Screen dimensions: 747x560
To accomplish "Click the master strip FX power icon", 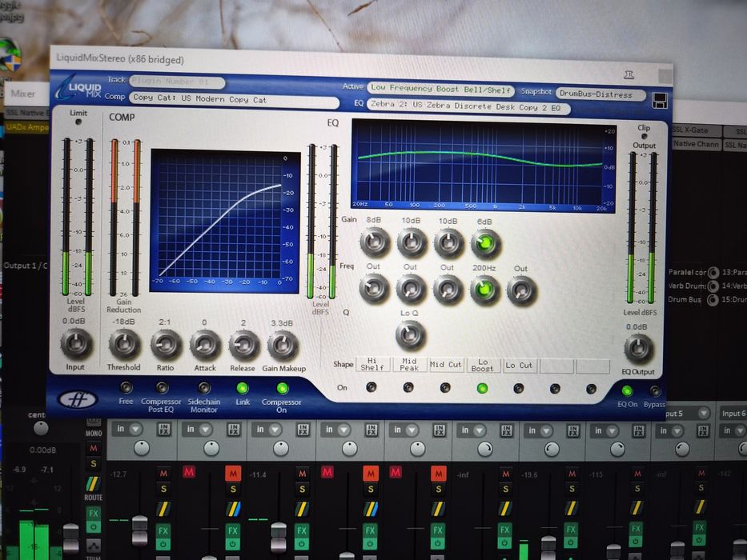I will 94,526.
